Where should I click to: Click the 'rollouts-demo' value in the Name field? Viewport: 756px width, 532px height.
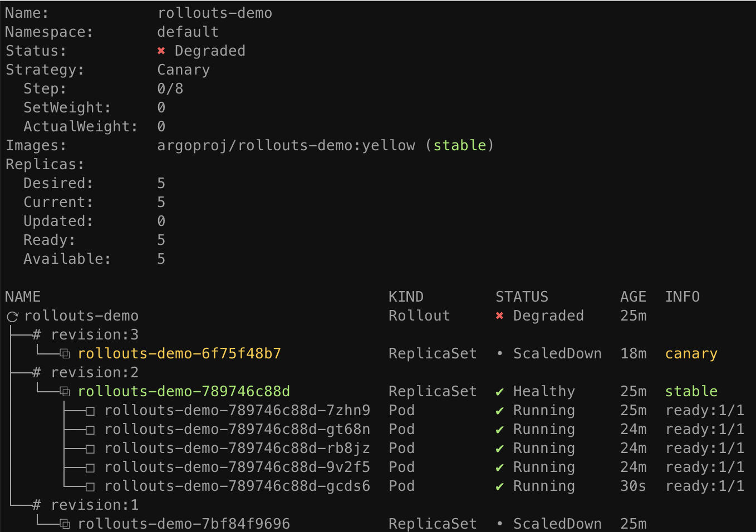215,13
